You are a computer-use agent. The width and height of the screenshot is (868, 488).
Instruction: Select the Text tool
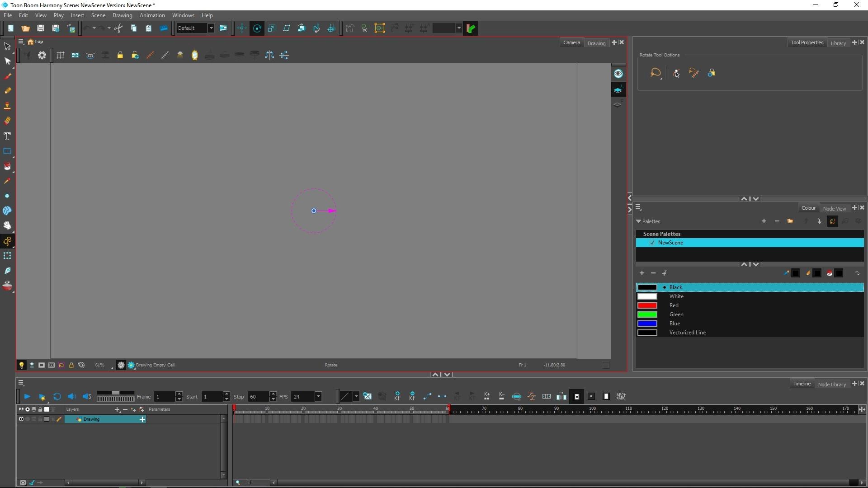(7, 136)
